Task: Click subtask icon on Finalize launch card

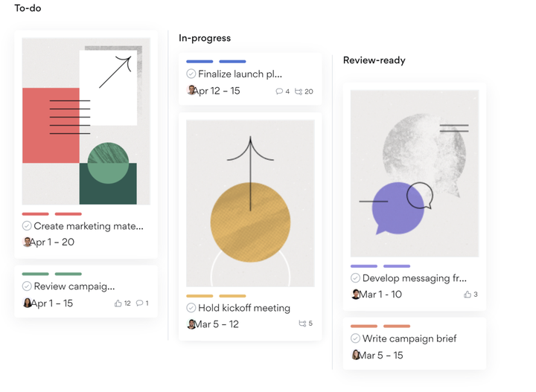Action: click(x=299, y=91)
